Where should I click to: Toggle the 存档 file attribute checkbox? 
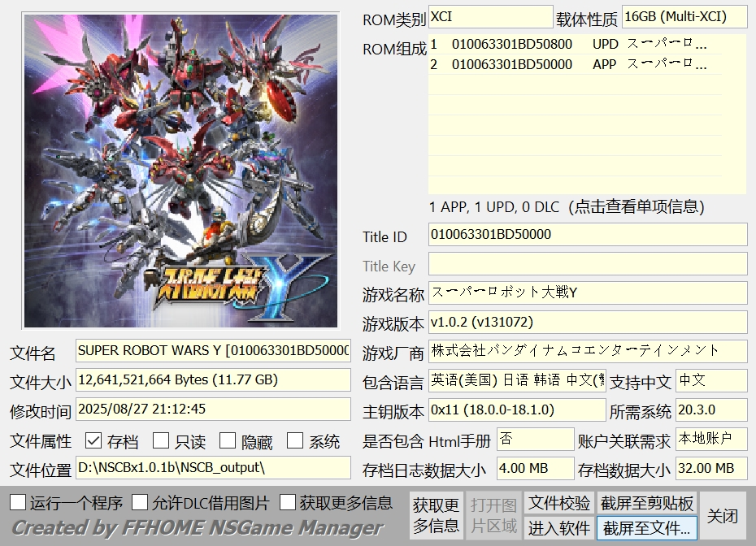pos(93,440)
